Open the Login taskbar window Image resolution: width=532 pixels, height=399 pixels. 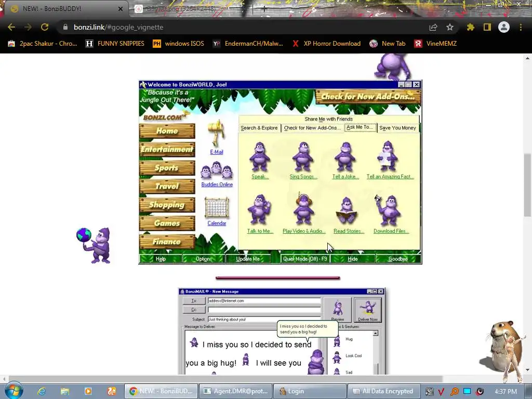click(x=310, y=391)
